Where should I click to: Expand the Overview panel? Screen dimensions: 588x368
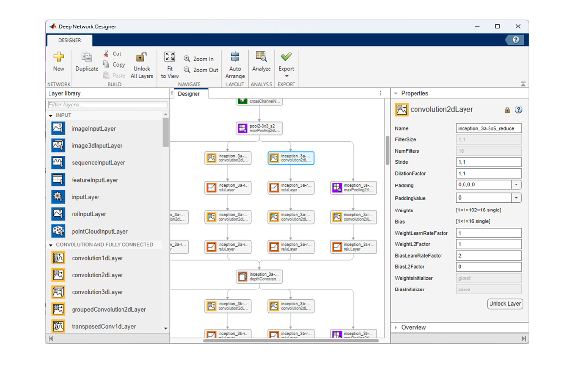click(397, 327)
